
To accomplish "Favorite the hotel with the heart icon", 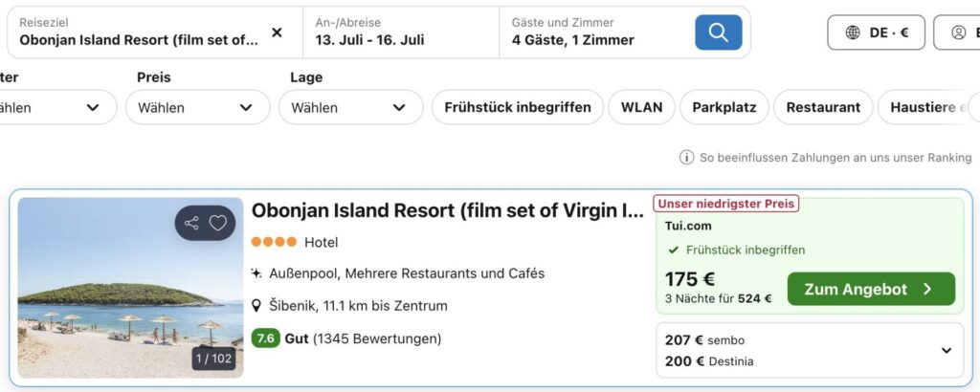I will click(x=218, y=223).
